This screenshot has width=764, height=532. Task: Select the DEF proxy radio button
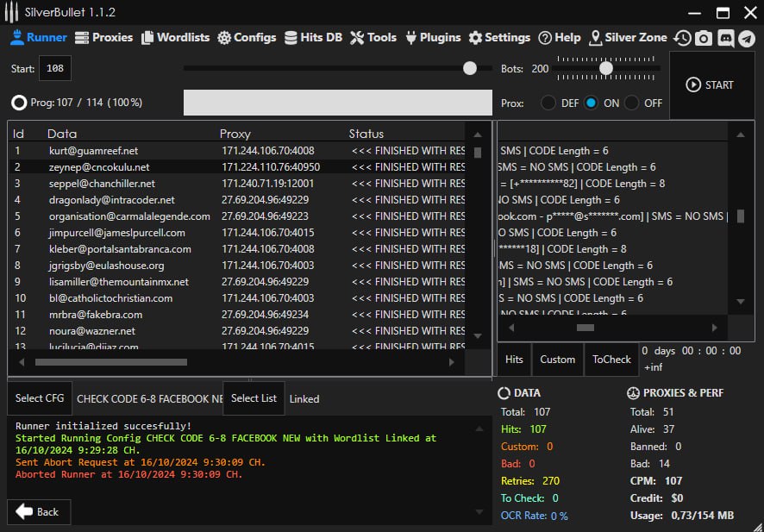click(548, 103)
